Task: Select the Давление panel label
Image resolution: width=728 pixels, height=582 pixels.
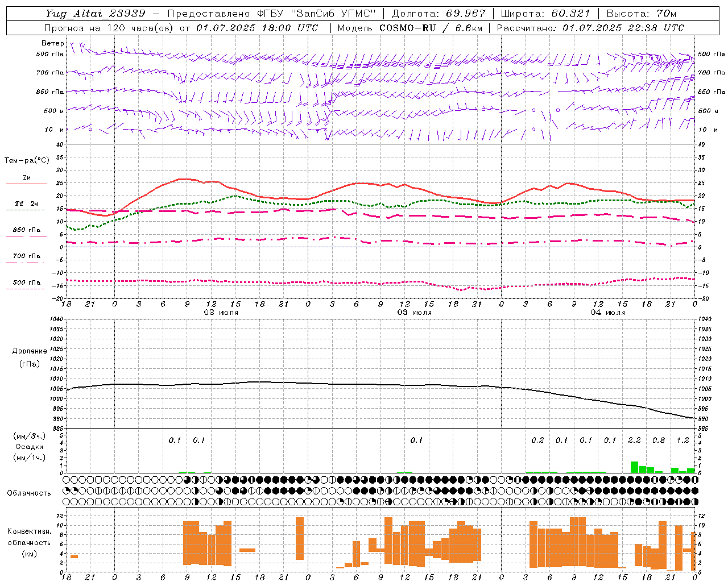Action: (30, 351)
